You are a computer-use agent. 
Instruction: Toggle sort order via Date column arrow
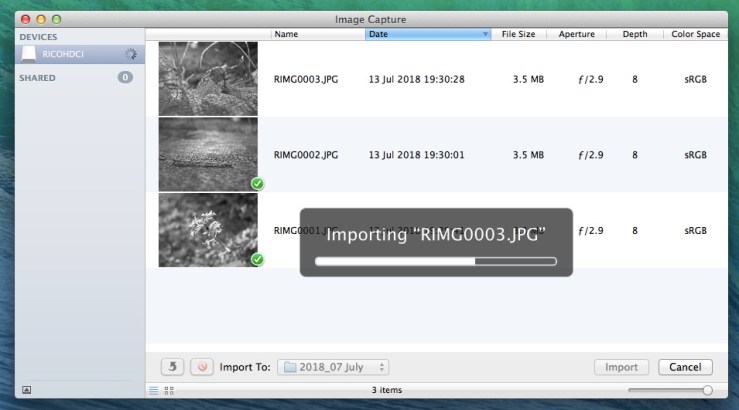click(x=486, y=34)
